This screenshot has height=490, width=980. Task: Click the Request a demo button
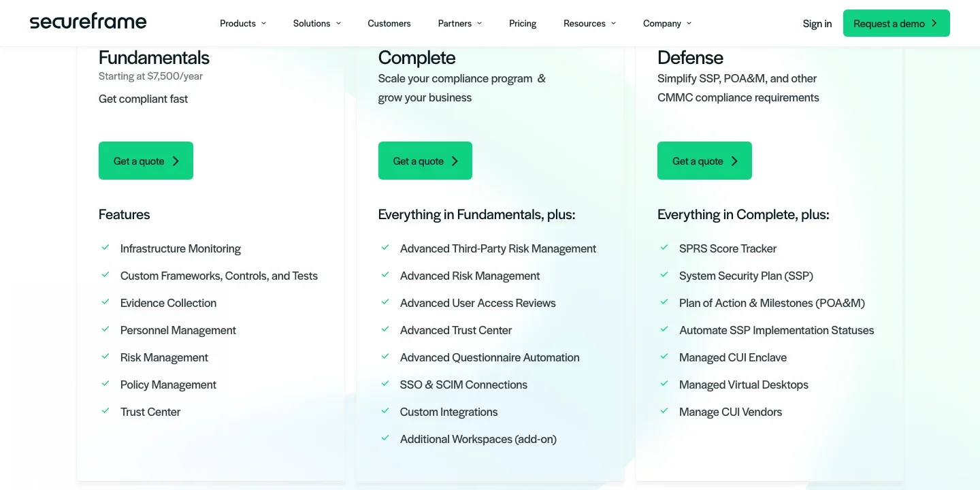(x=896, y=23)
